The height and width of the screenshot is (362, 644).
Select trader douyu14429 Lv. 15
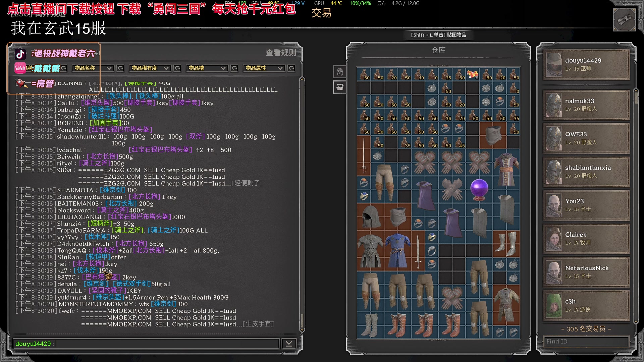tap(586, 65)
